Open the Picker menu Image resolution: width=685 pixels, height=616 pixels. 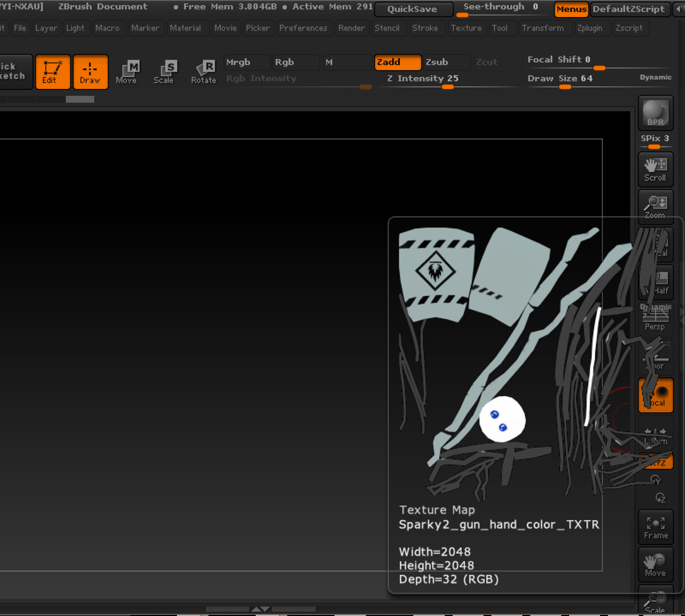tap(257, 28)
